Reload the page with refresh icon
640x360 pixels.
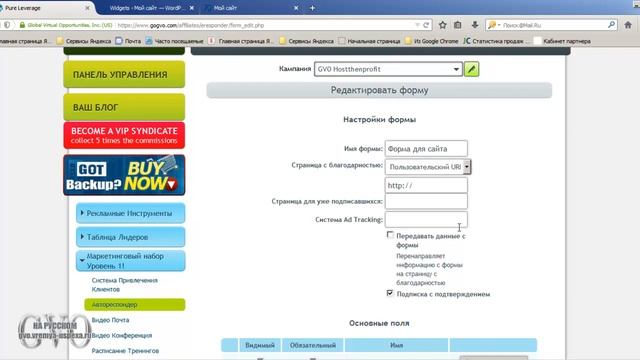(426, 25)
